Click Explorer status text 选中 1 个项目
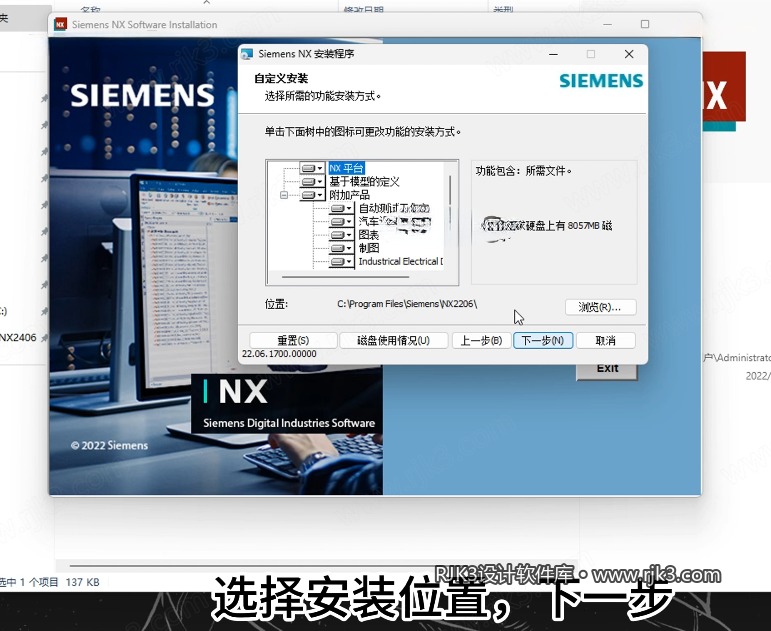 tap(29, 582)
